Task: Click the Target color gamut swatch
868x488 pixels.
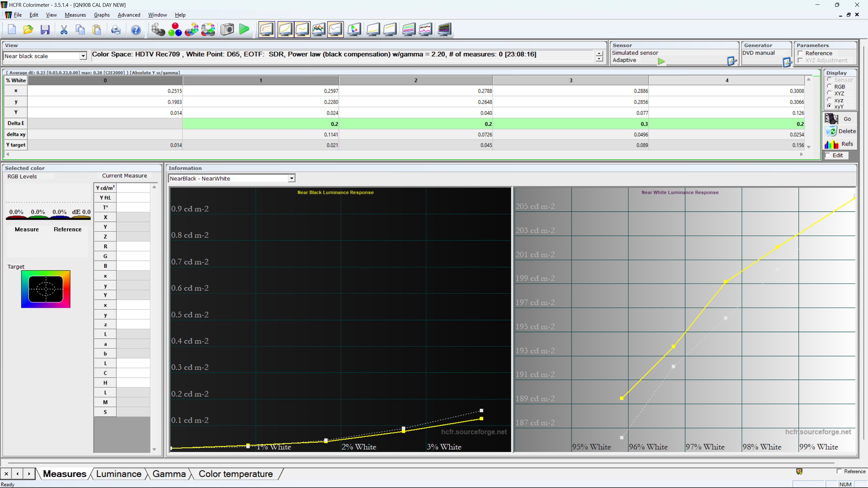Action: [x=45, y=289]
